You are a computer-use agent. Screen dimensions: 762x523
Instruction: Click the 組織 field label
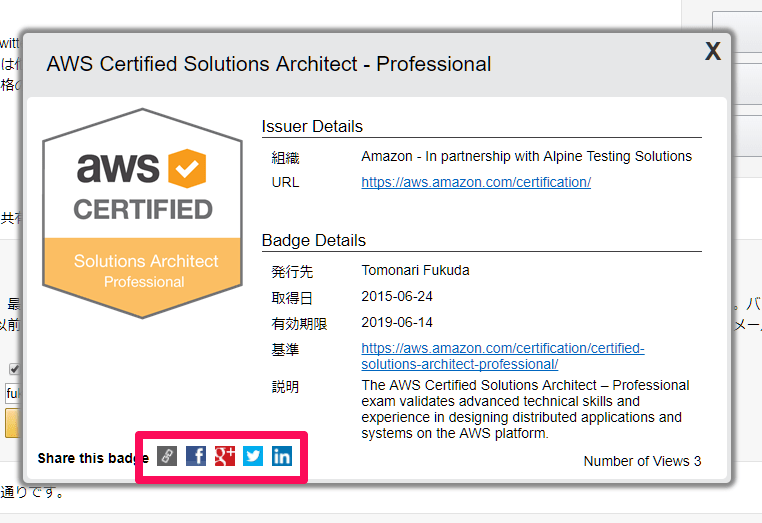[285, 158]
